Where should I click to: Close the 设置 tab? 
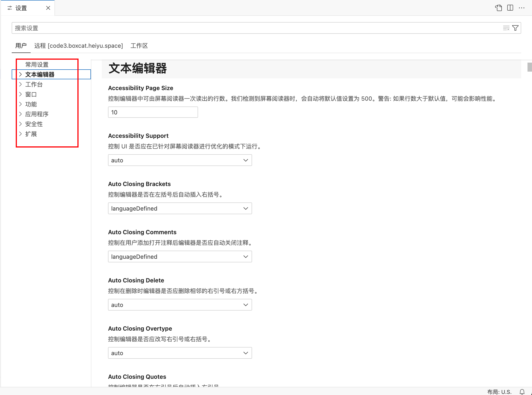click(x=48, y=8)
